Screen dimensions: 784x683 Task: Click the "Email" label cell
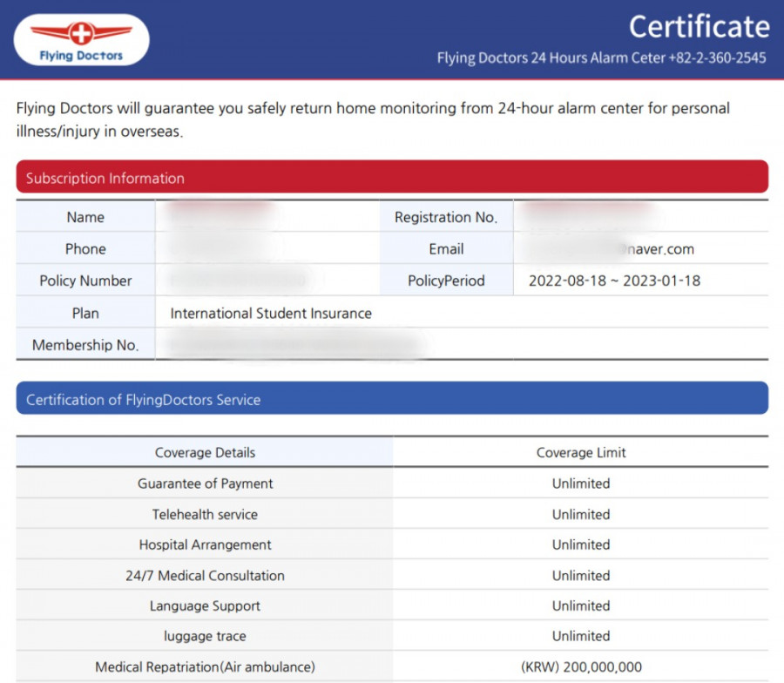pos(446,248)
